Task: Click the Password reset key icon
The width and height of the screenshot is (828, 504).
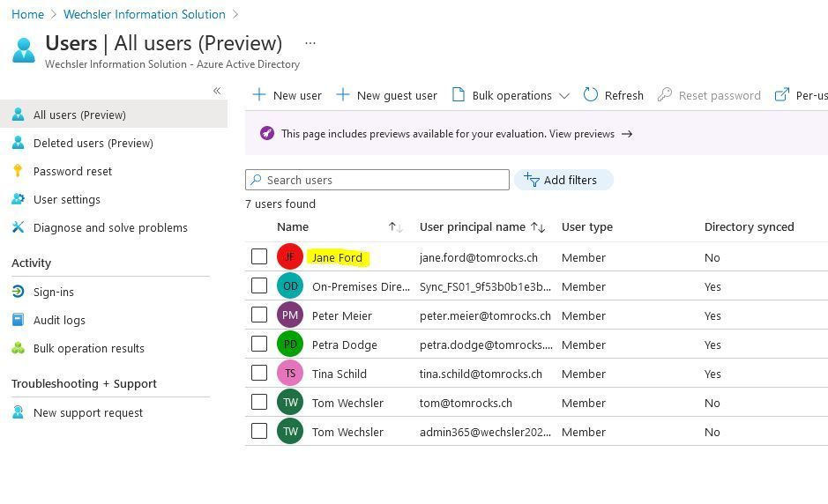Action: tap(18, 170)
